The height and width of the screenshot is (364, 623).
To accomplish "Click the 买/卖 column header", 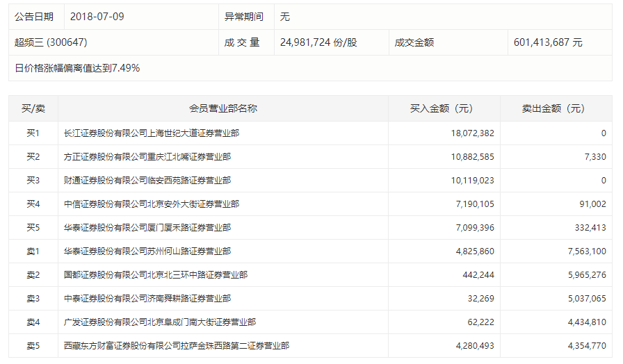I will (33, 109).
